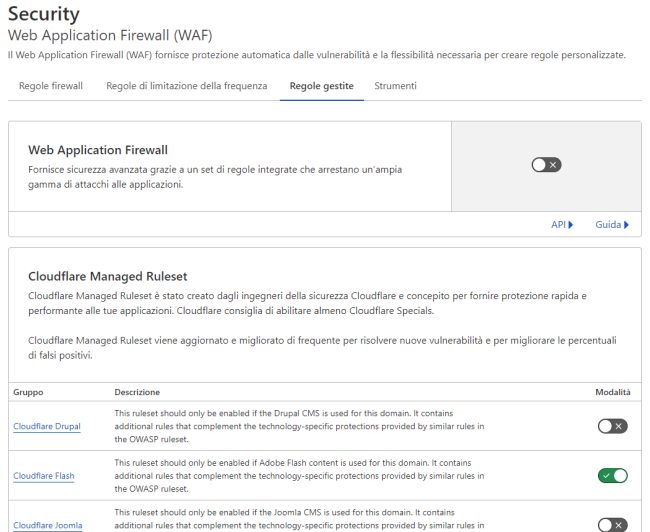Open the Regole firewall tab

pyautogui.click(x=51, y=86)
